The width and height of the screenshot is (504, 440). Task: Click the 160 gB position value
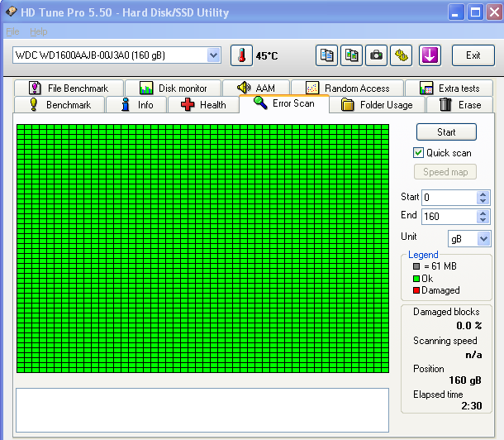465,380
